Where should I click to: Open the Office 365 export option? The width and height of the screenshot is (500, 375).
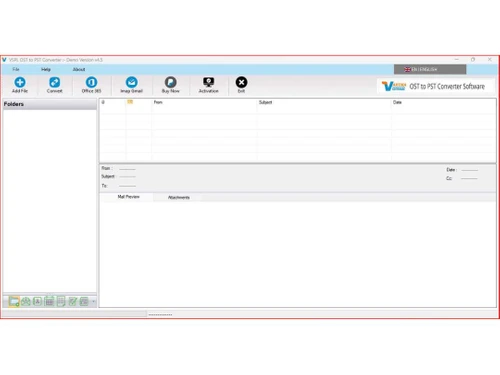click(91, 85)
